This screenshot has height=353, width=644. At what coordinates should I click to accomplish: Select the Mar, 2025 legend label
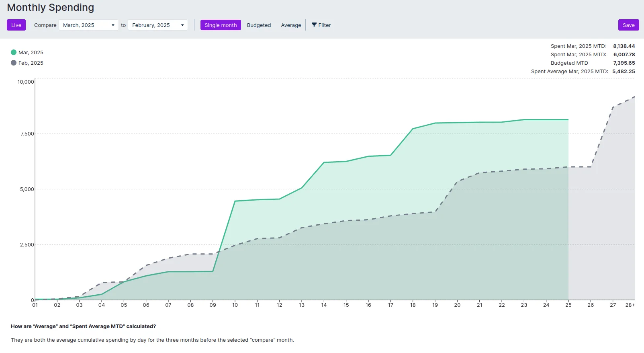pos(31,52)
